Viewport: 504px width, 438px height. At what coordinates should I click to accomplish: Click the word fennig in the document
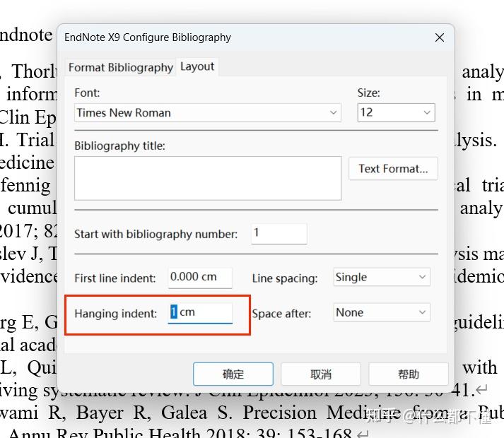(25, 187)
